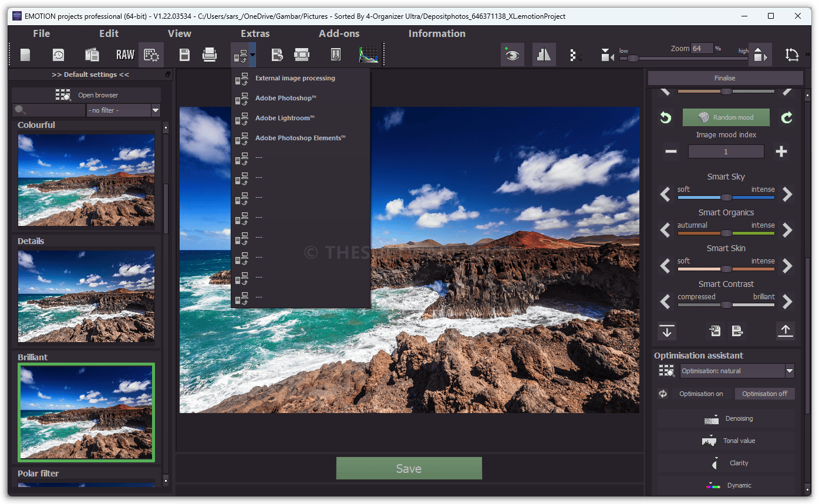This screenshot has height=504, width=819.
Task: Click the rotate/crop arrows icon
Action: tap(792, 55)
